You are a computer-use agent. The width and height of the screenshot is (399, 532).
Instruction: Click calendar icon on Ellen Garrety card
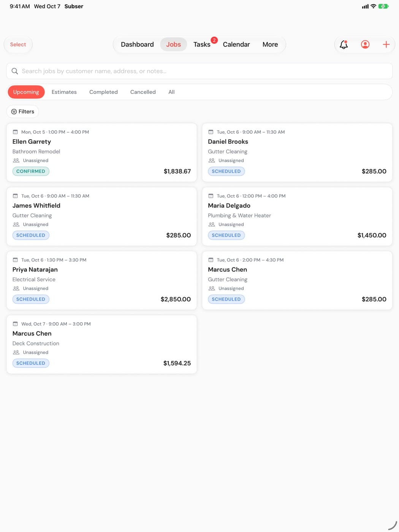(x=15, y=132)
